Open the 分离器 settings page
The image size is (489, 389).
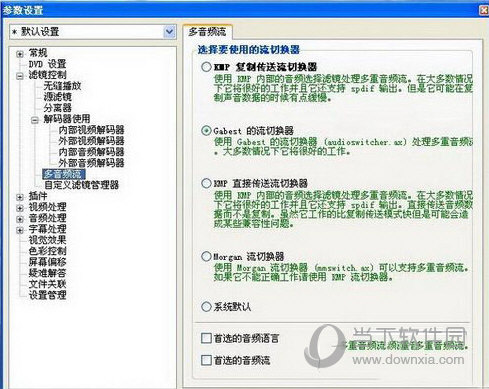[x=58, y=108]
